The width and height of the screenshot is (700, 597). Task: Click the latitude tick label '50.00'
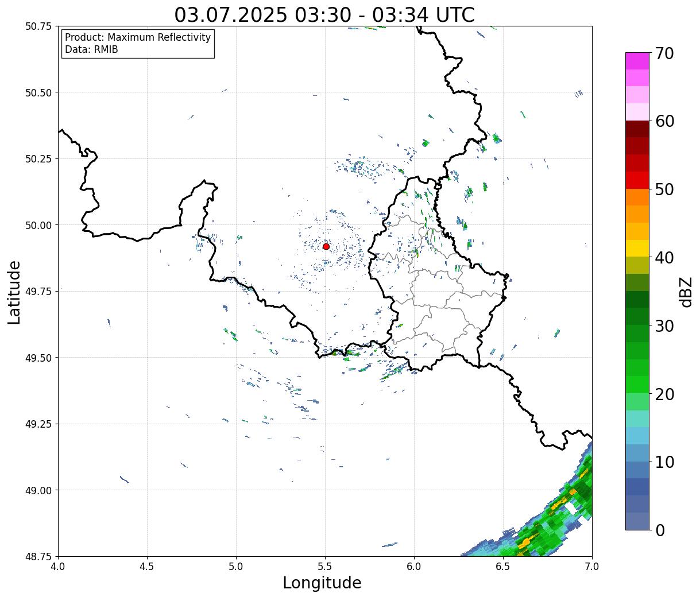pyautogui.click(x=38, y=225)
